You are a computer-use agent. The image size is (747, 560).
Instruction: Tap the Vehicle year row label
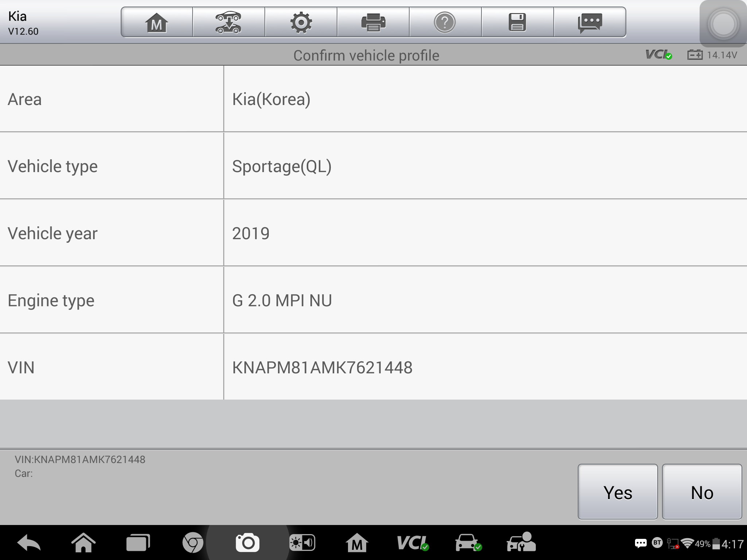53,233
